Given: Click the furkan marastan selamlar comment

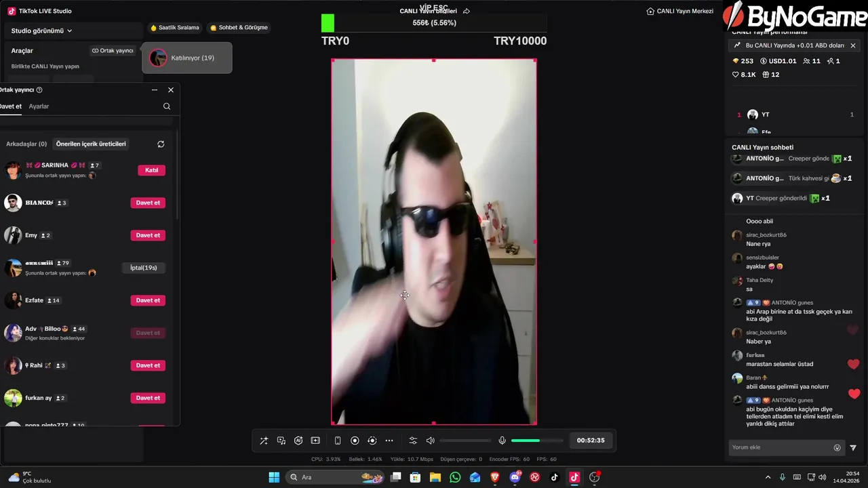Looking at the screenshot, I should click(772, 359).
